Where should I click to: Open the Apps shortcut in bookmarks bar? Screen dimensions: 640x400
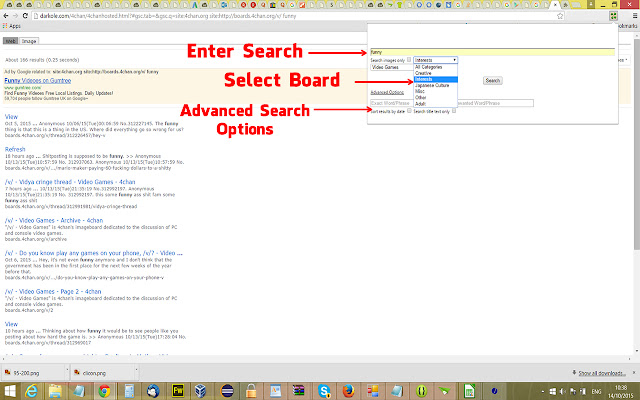tap(12, 26)
